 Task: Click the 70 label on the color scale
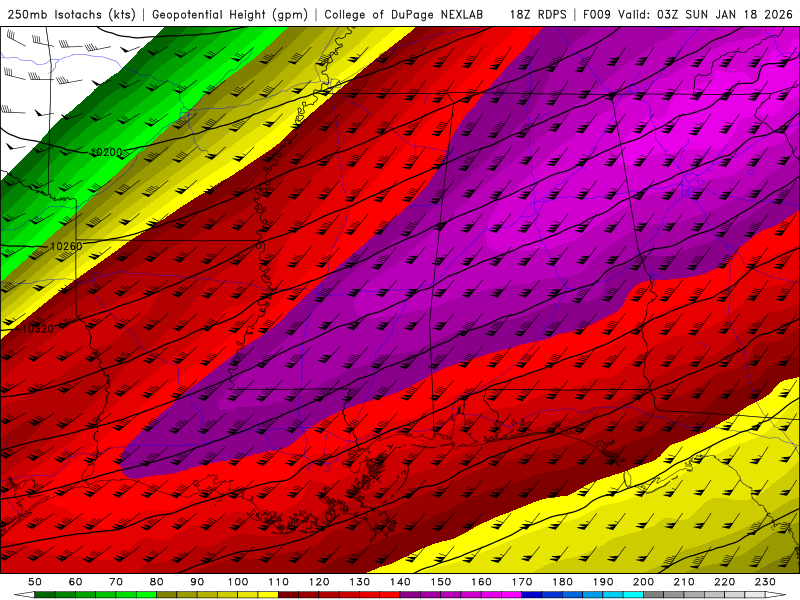116,582
